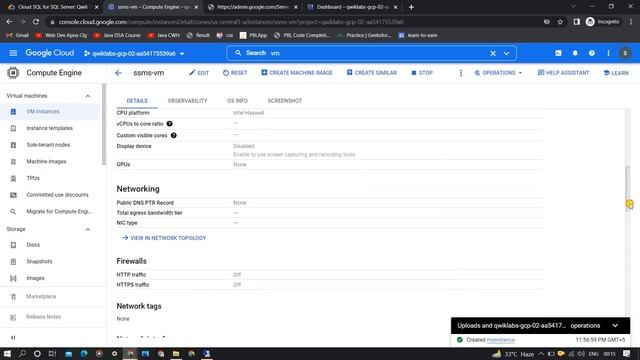Switch to the SCREENSHOT tab
The height and width of the screenshot is (360, 640).
click(284, 101)
